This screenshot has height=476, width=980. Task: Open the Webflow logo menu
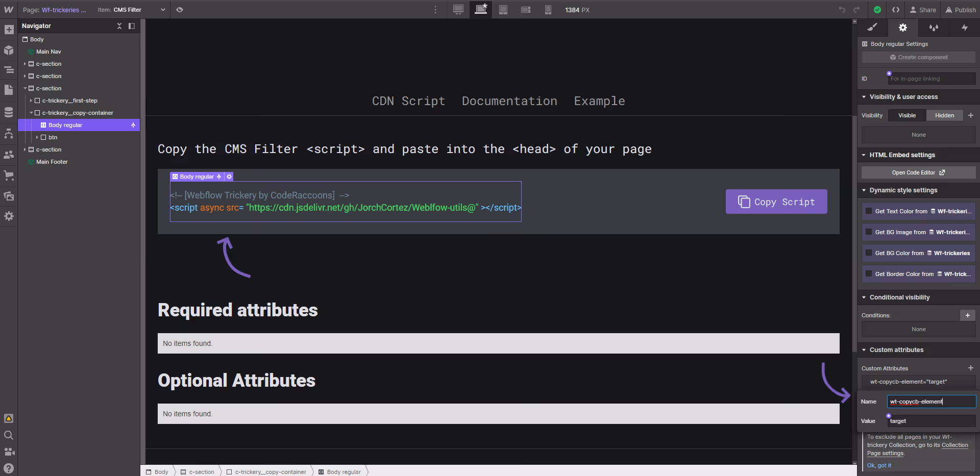[x=9, y=10]
